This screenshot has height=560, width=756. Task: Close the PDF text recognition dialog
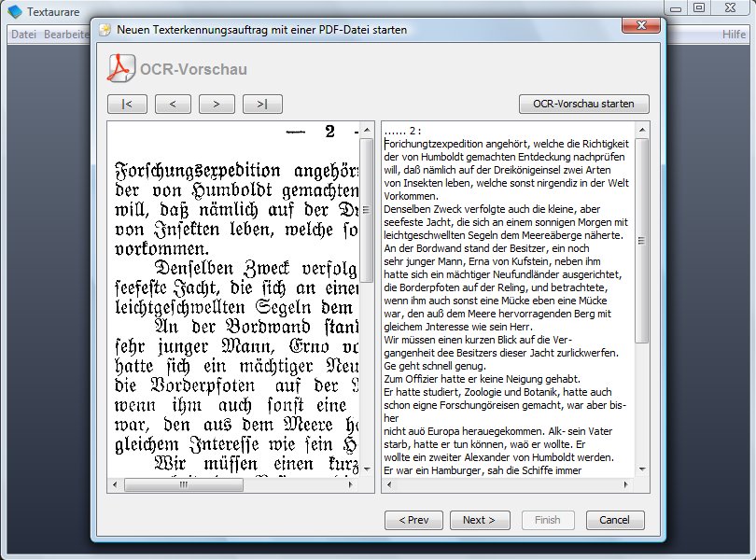click(x=641, y=25)
